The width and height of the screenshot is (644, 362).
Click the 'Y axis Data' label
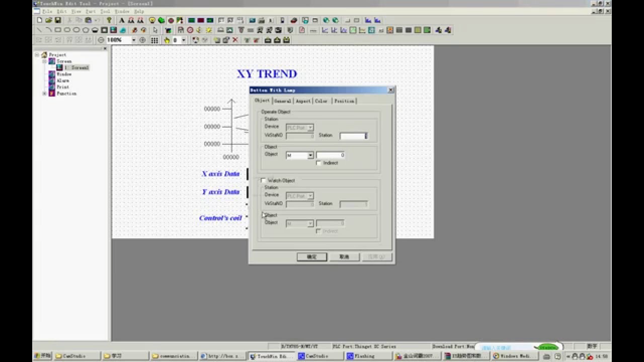point(221,192)
